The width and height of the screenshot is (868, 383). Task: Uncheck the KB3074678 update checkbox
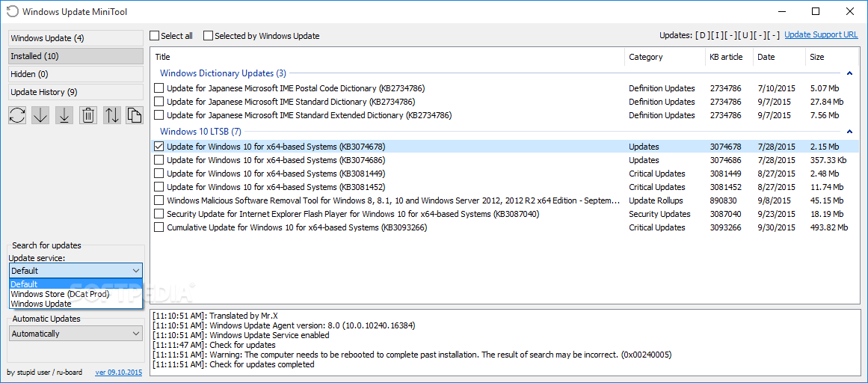159,147
